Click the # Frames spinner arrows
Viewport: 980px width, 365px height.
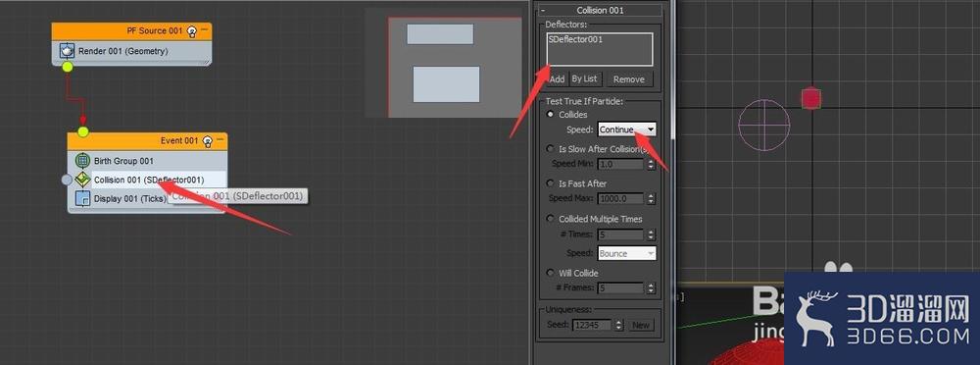651,288
